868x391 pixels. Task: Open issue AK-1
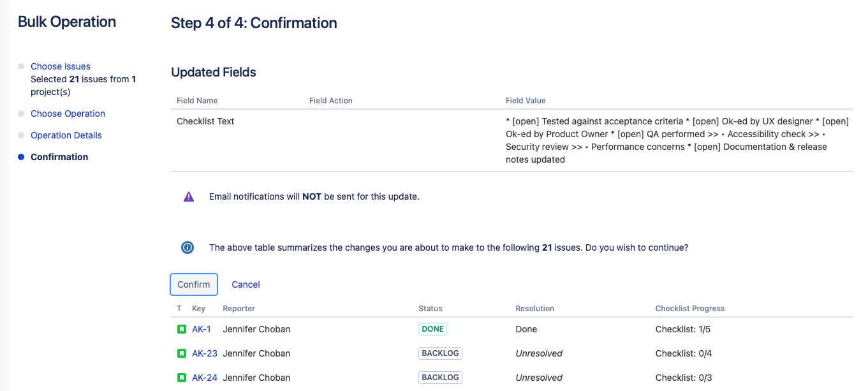(x=202, y=329)
